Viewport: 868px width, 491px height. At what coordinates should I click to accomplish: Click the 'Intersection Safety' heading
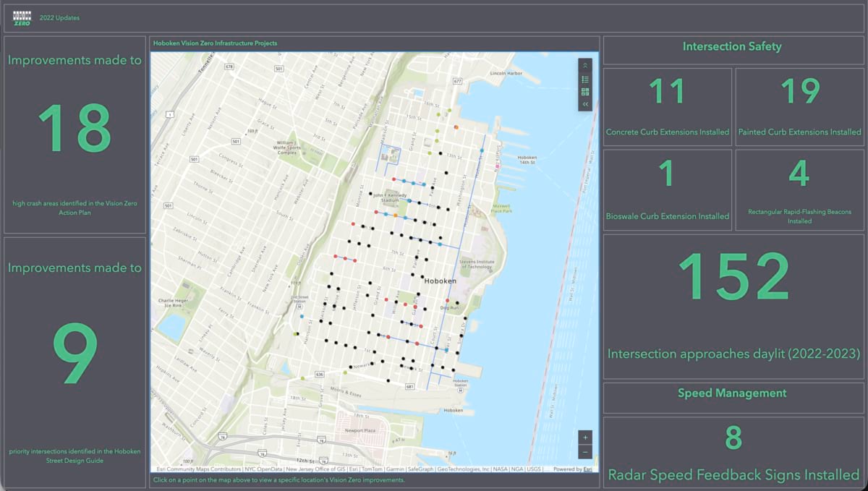pos(732,46)
